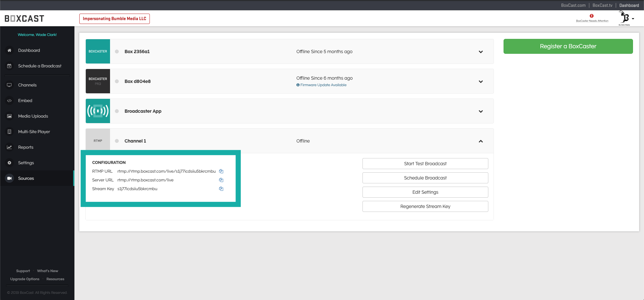Click the Broadcaster App source icon
Image resolution: width=644 pixels, height=300 pixels.
98,111
